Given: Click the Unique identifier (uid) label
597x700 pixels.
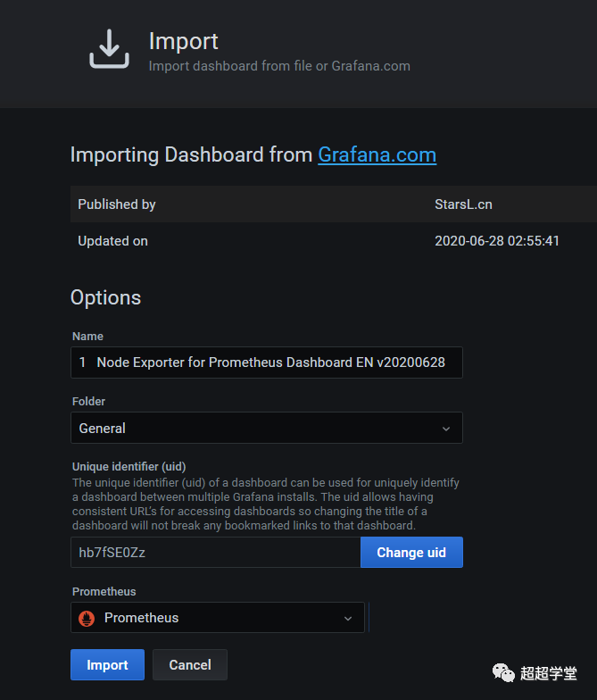Looking at the screenshot, I should tap(129, 465).
